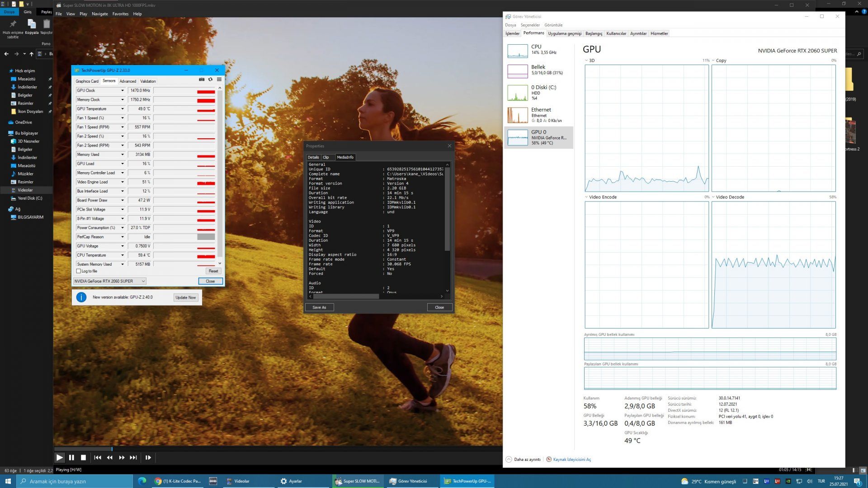This screenshot has height=488, width=868.
Task: Pause the video playback
Action: [x=71, y=458]
